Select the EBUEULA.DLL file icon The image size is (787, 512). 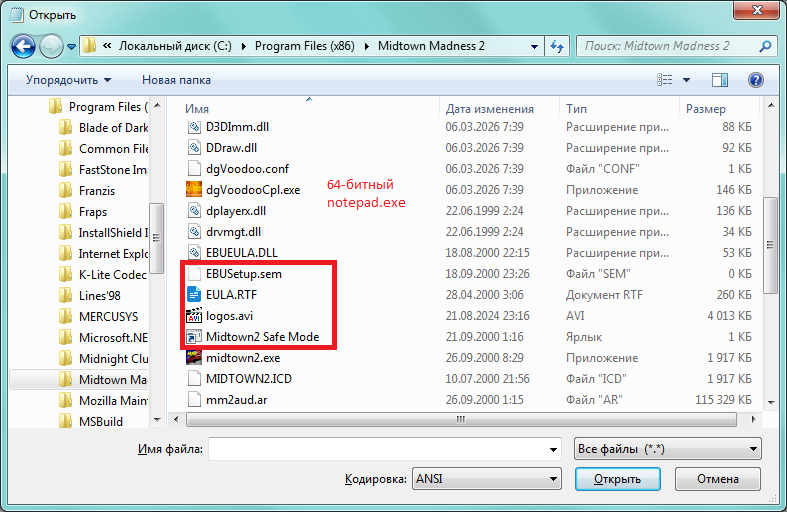pyautogui.click(x=194, y=253)
